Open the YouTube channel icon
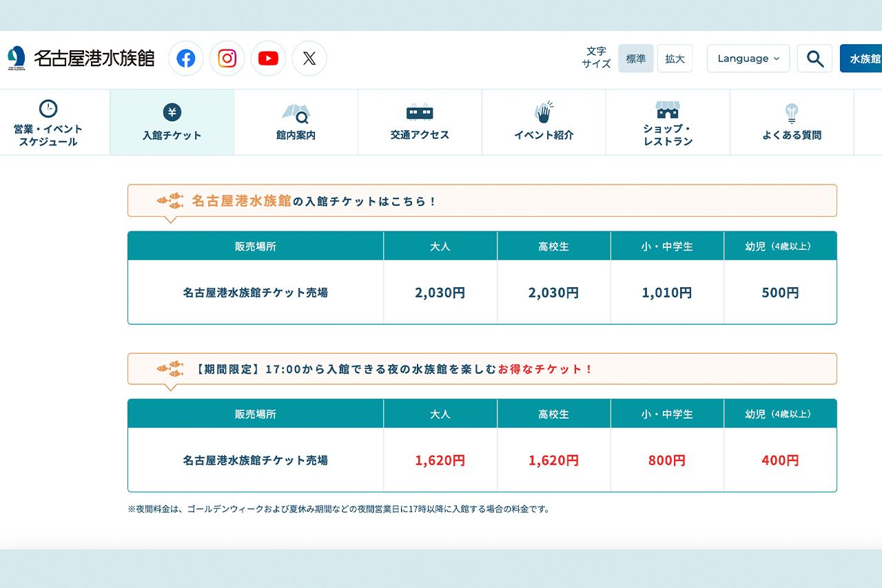Image resolution: width=882 pixels, height=588 pixels. (268, 59)
